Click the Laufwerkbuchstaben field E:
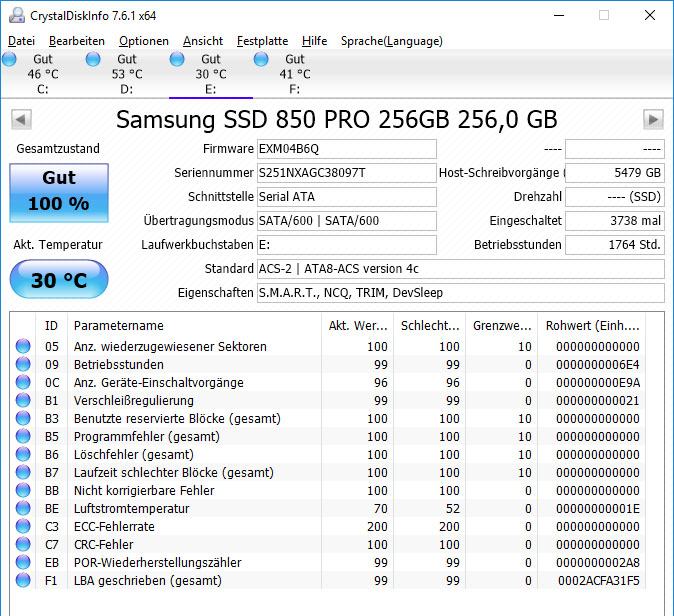This screenshot has height=616, width=674. coord(346,245)
